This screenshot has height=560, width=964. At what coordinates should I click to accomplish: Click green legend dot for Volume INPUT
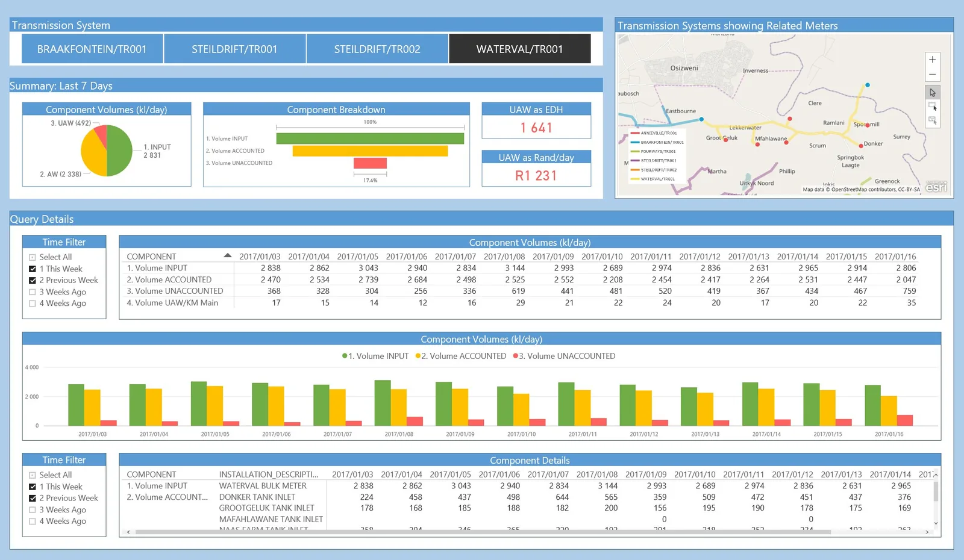click(x=345, y=356)
